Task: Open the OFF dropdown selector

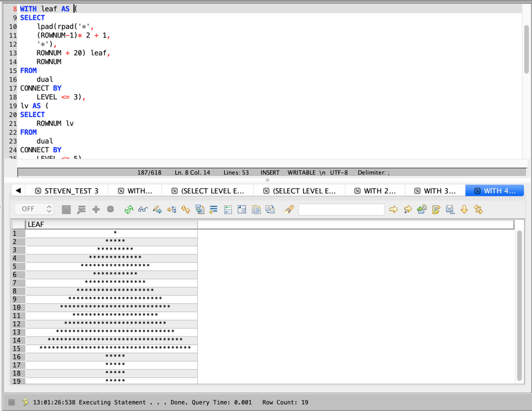Action: [x=34, y=209]
